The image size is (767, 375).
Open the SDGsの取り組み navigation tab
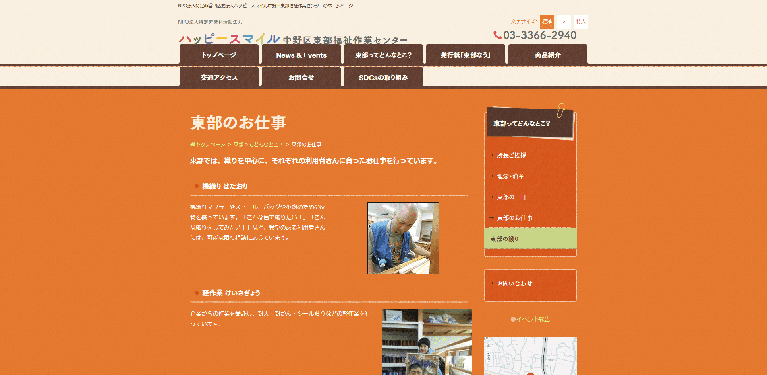click(x=384, y=77)
